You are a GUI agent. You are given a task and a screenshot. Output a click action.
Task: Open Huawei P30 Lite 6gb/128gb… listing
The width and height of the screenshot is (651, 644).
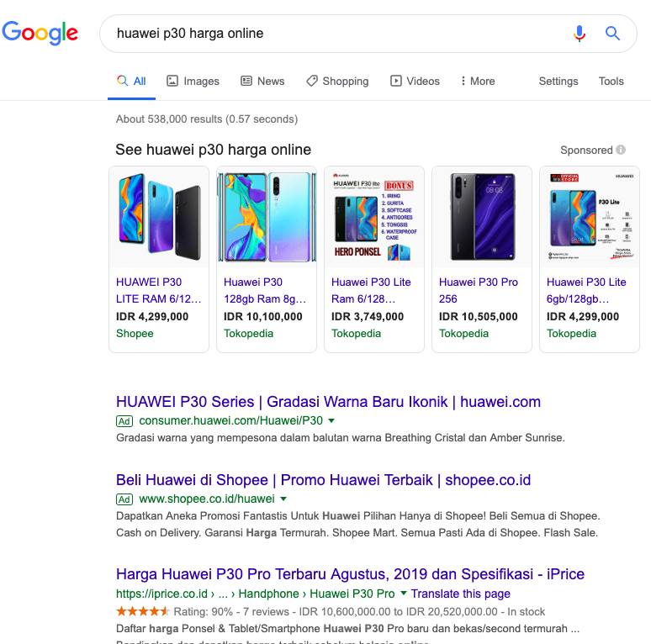click(586, 290)
